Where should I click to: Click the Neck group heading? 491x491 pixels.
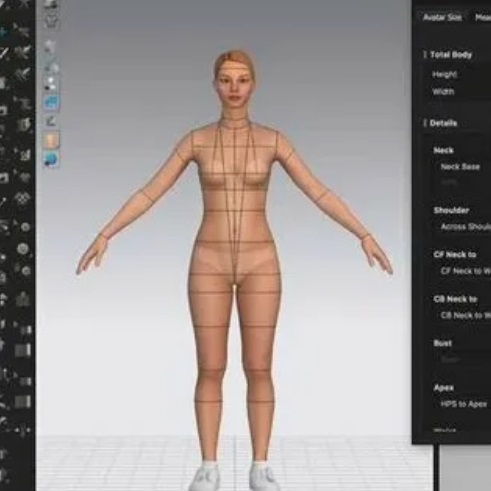coord(443,151)
